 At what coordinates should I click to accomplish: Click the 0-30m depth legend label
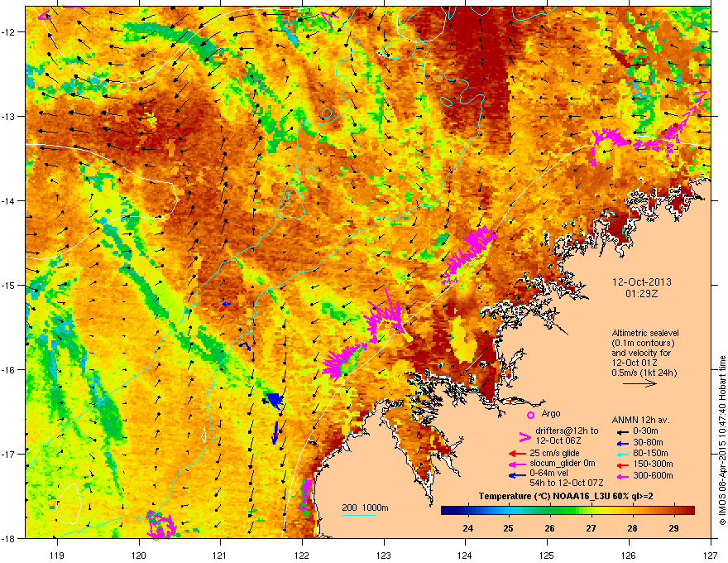pos(646,431)
